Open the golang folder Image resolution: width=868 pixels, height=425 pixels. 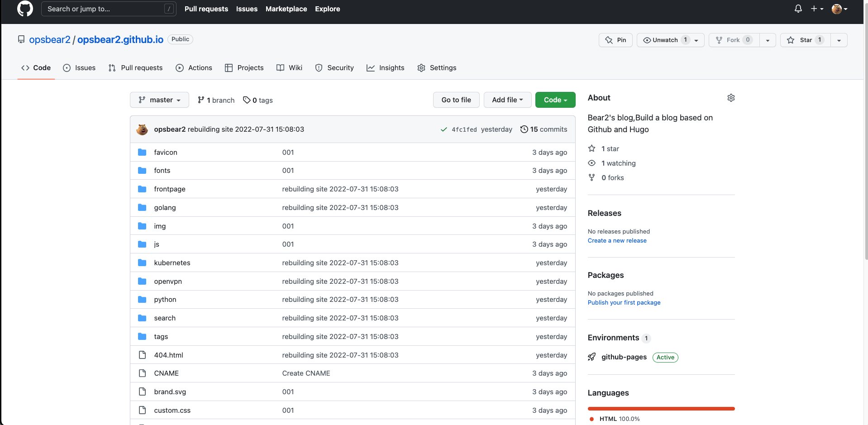point(165,208)
